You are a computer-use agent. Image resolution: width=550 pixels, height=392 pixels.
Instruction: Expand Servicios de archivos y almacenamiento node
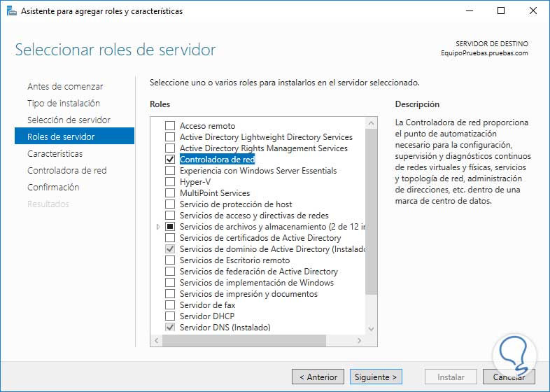pos(158,227)
